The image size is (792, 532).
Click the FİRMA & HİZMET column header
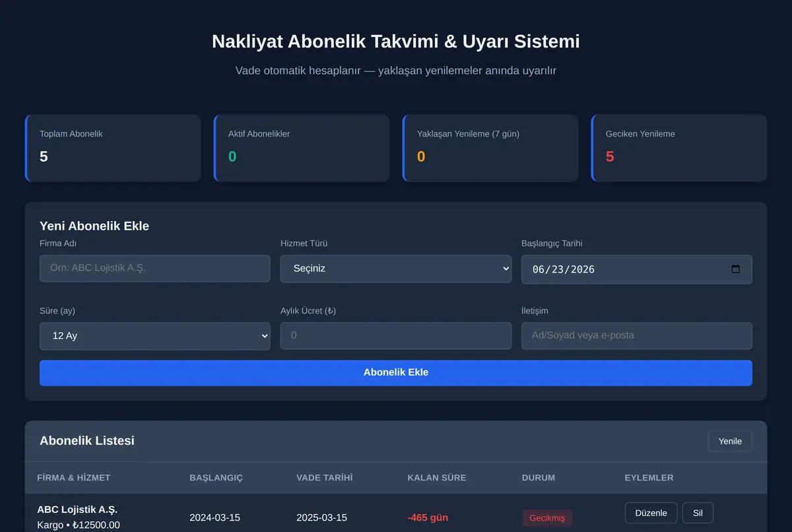[74, 478]
